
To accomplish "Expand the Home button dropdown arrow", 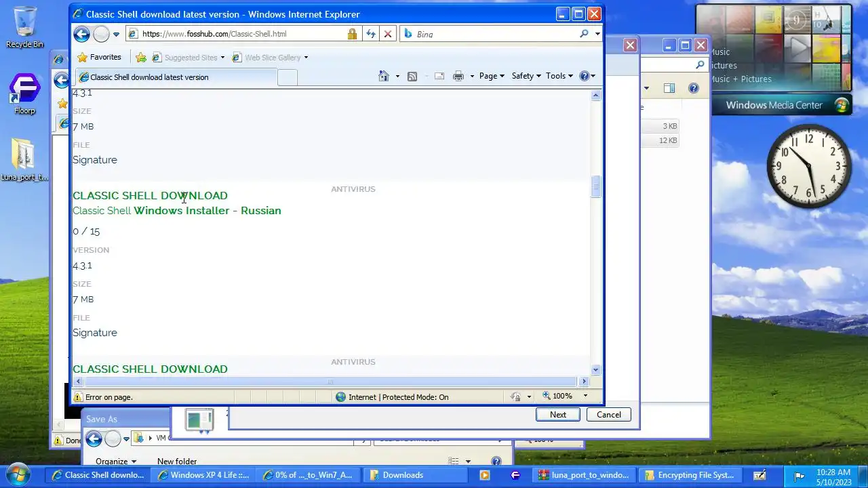I will [397, 76].
